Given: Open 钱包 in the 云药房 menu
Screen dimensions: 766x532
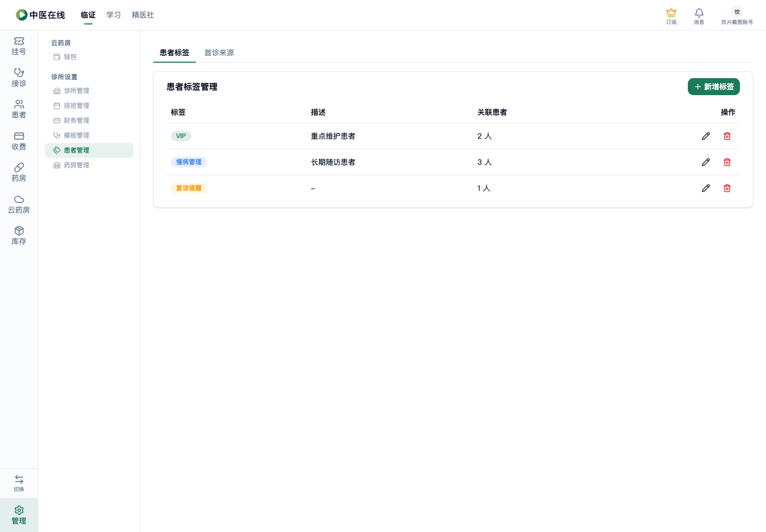Looking at the screenshot, I should [89, 57].
